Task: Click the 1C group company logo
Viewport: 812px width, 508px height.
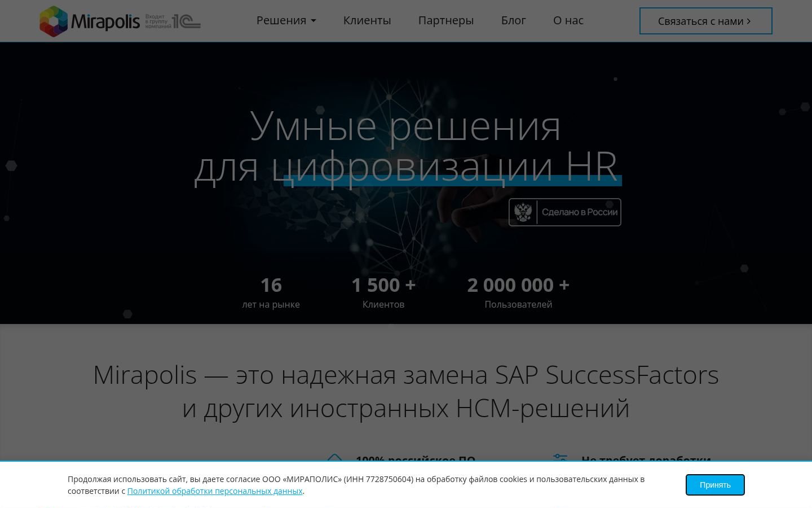Action: pyautogui.click(x=187, y=21)
